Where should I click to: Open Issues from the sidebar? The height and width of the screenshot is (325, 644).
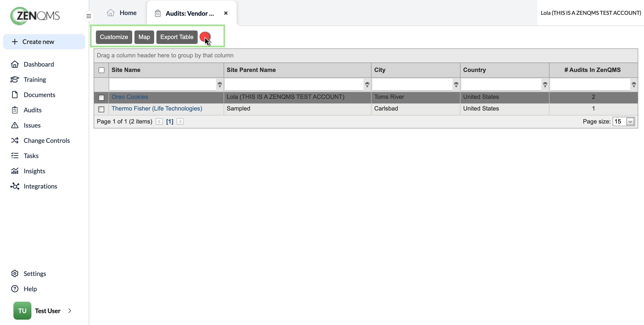[x=32, y=125]
